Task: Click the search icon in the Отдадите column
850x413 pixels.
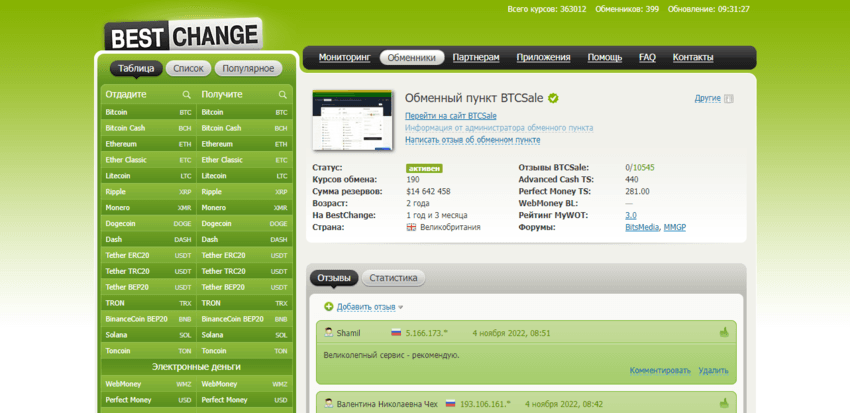Action: (x=186, y=95)
